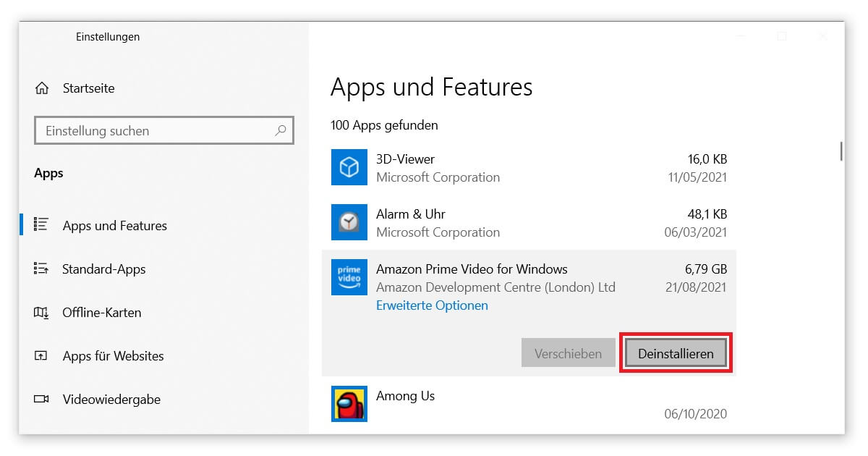Click the Verschieben button

(x=568, y=352)
